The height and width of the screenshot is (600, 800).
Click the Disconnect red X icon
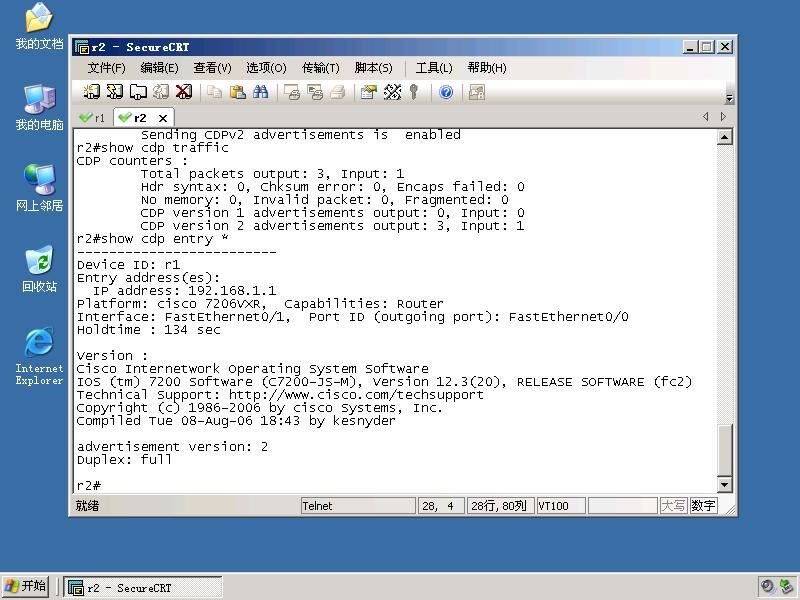184,92
